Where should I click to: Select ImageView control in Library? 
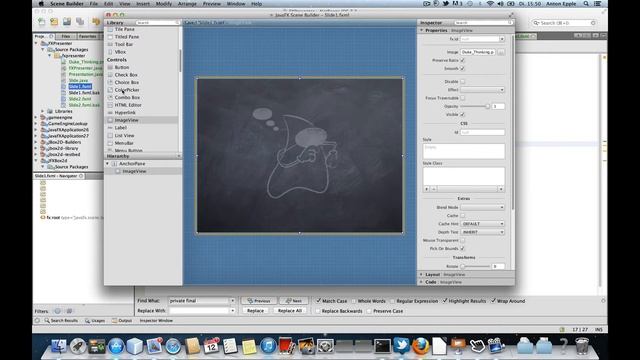click(x=126, y=120)
